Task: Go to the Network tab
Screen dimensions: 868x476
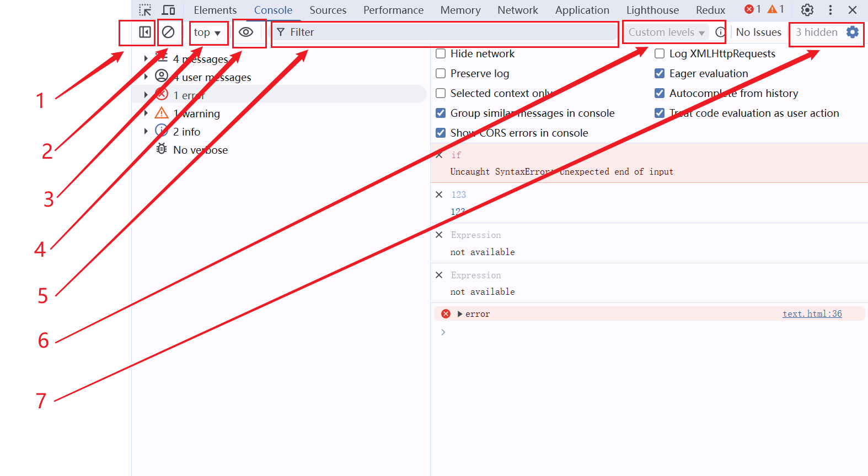Action: point(518,10)
